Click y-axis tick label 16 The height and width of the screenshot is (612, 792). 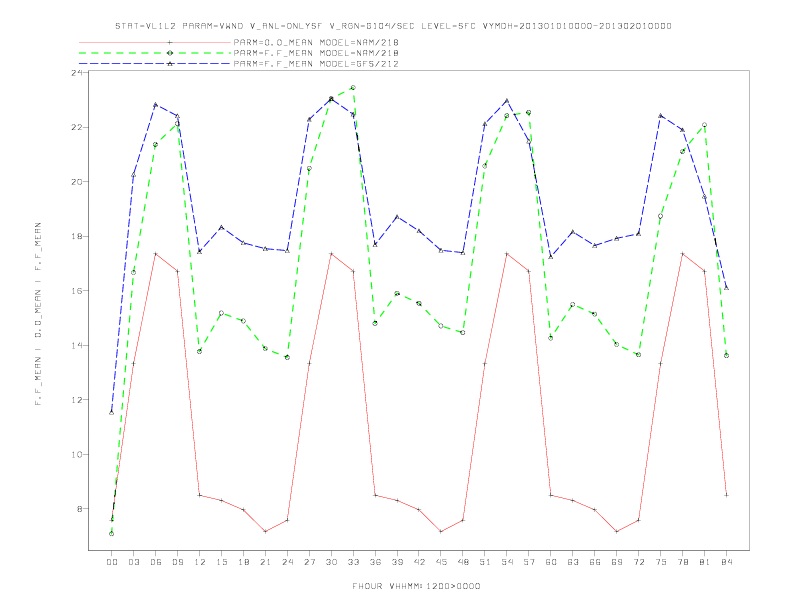click(77, 291)
